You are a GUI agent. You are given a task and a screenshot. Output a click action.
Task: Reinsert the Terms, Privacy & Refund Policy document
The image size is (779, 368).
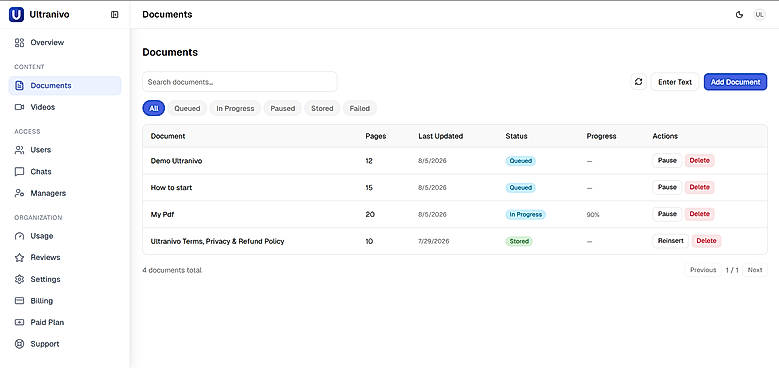671,241
